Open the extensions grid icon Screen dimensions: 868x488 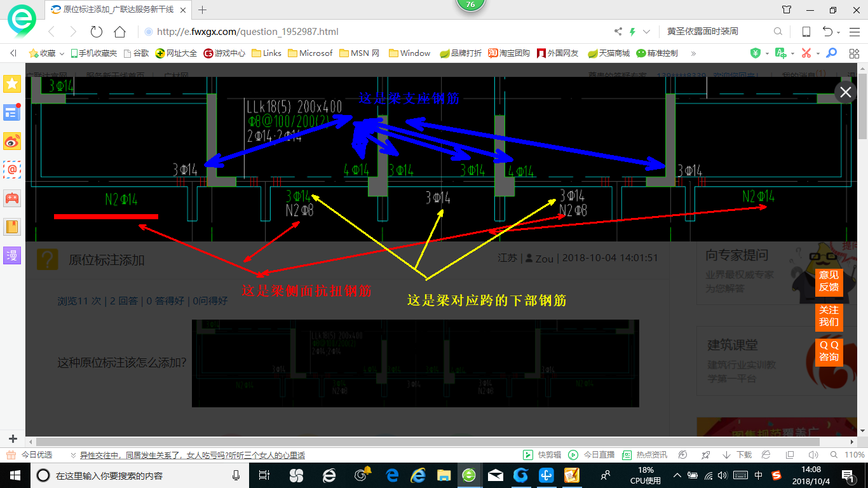[854, 53]
